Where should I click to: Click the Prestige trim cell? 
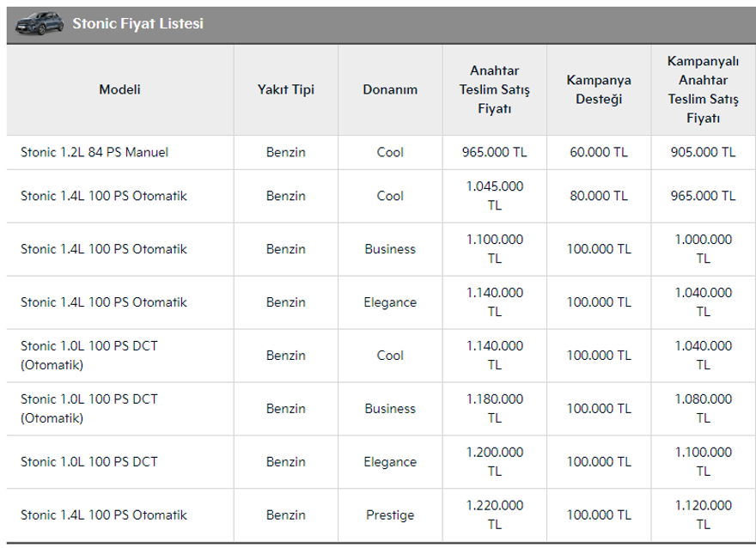click(390, 515)
